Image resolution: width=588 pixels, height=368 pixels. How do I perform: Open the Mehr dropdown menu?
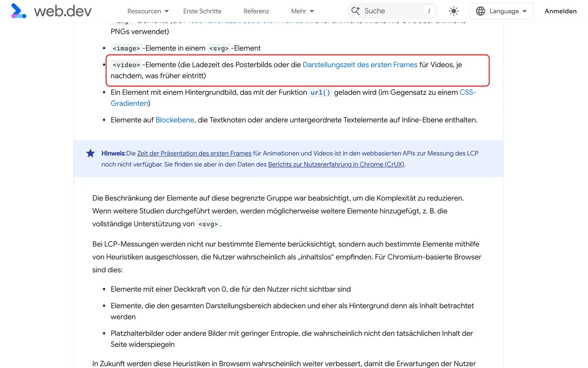click(302, 11)
